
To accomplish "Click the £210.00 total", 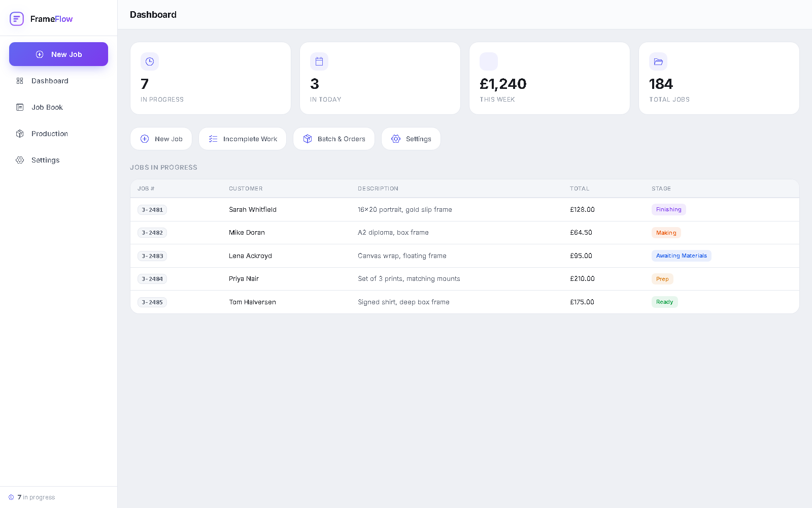I will [x=582, y=278].
